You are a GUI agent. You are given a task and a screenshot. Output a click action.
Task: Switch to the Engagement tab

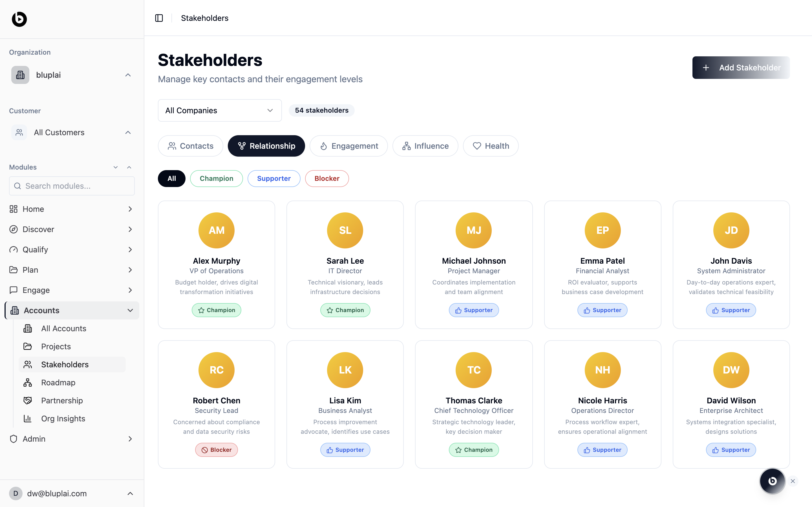348,146
